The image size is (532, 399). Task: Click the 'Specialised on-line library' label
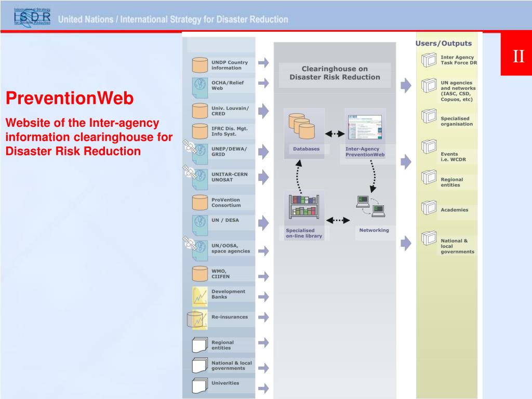point(303,233)
